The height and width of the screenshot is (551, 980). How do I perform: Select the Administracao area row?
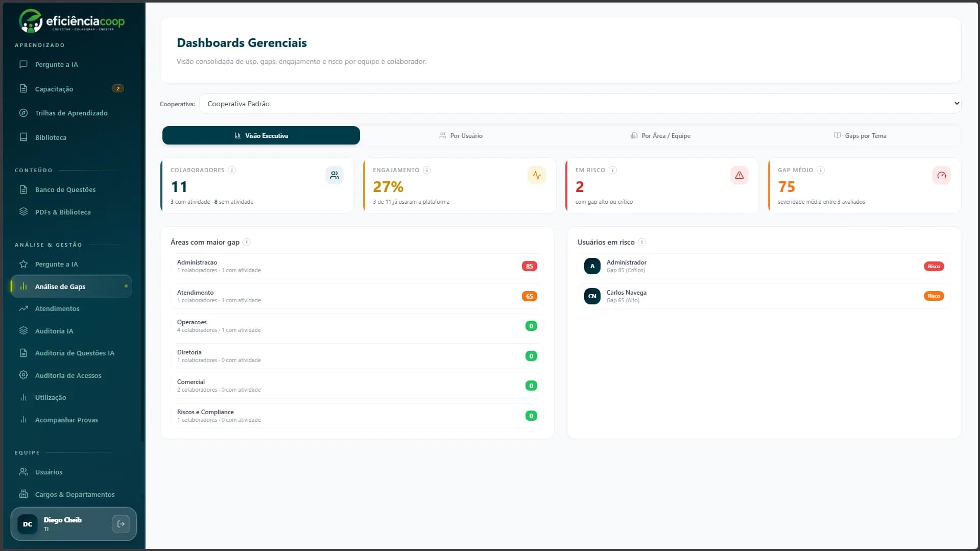click(x=357, y=266)
